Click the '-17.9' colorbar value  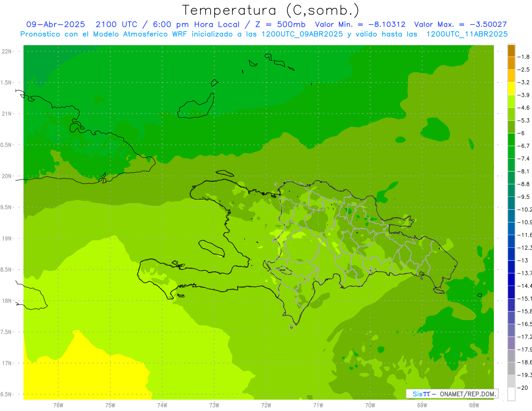pyautogui.click(x=525, y=349)
